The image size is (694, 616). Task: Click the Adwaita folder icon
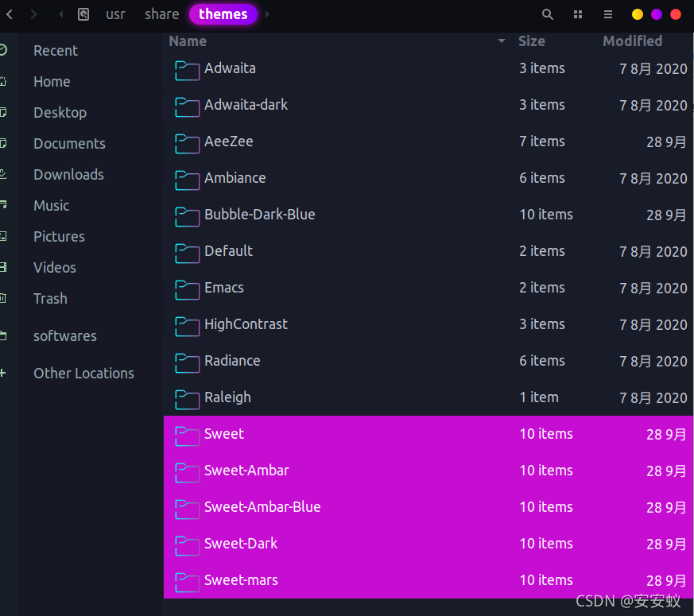pos(187,71)
